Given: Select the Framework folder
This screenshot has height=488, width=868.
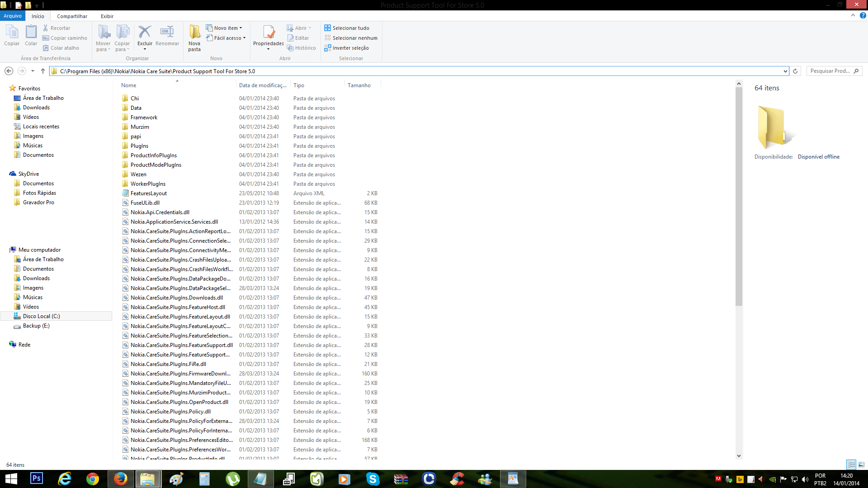Looking at the screenshot, I should tap(144, 117).
